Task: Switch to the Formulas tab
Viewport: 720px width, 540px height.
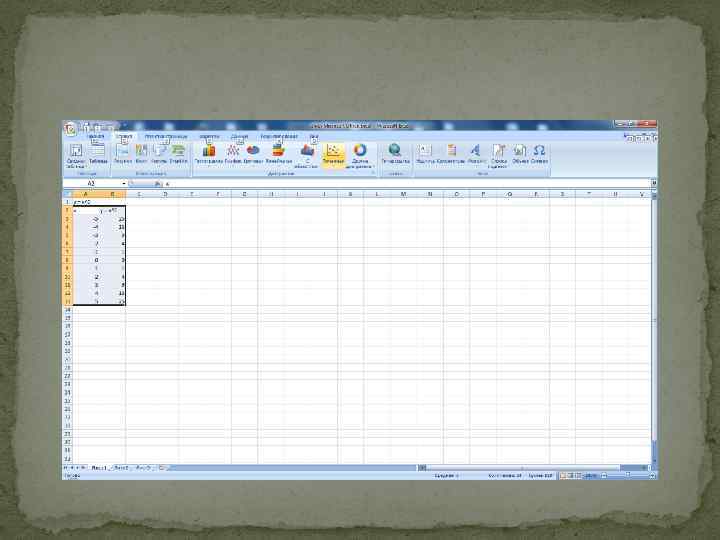Action: pyautogui.click(x=209, y=136)
